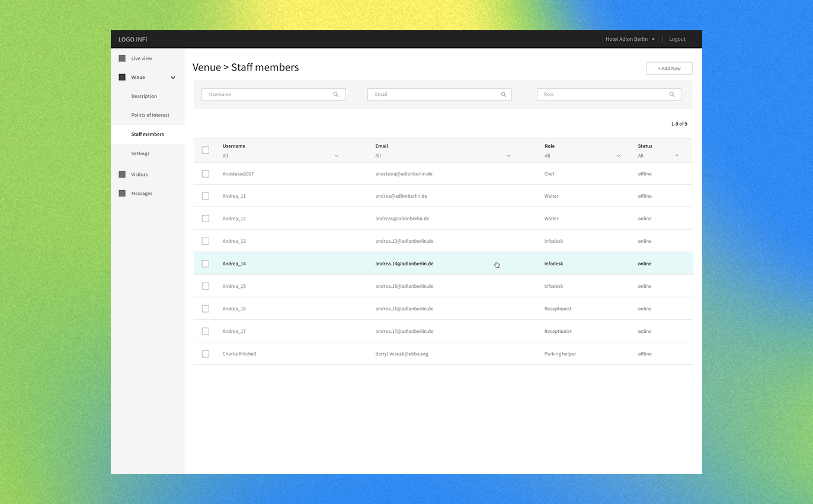The image size is (813, 504).
Task: Check the Andrea_11 row checkbox
Action: 206,196
